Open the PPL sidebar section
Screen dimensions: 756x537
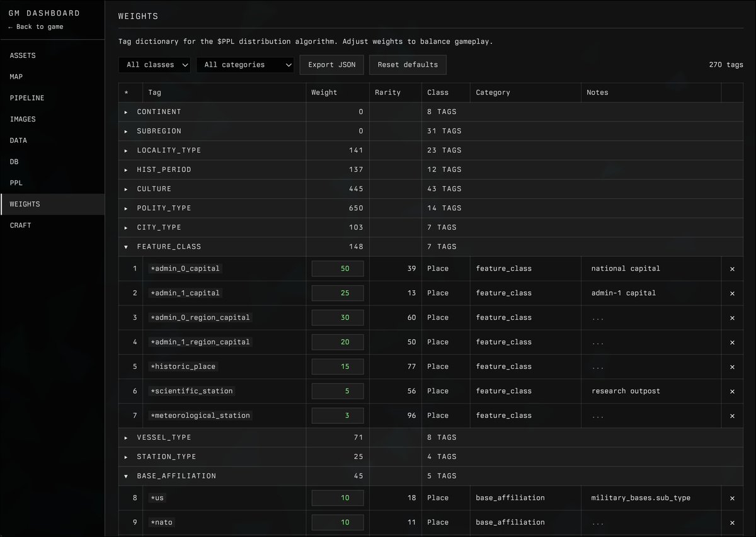pos(52,183)
